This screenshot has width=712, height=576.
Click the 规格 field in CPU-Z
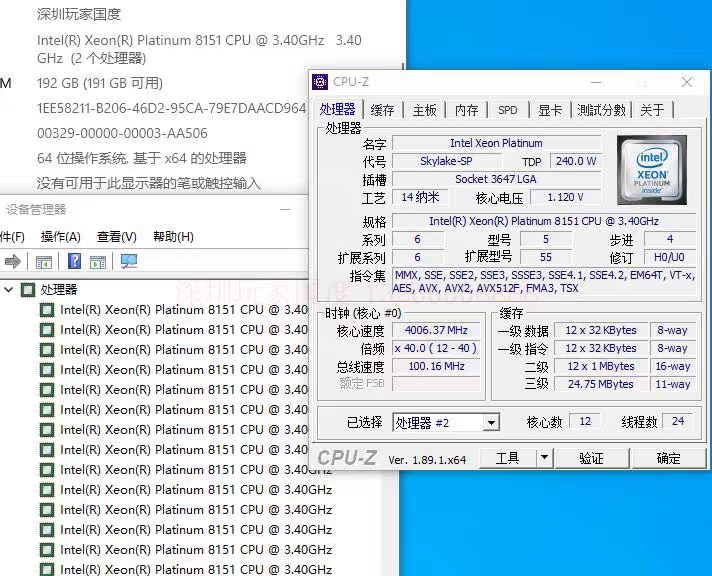(x=544, y=221)
